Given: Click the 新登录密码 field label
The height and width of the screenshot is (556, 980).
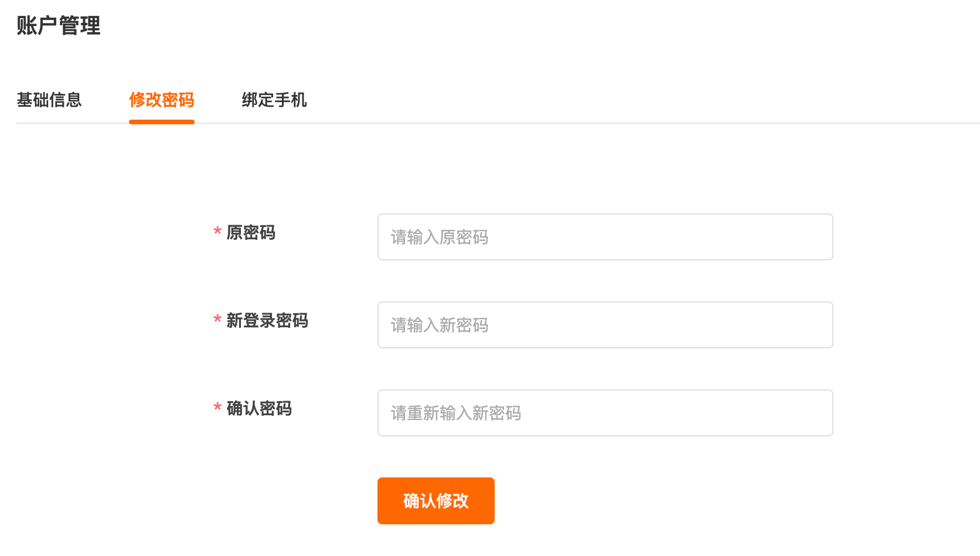Looking at the screenshot, I should click(267, 321).
